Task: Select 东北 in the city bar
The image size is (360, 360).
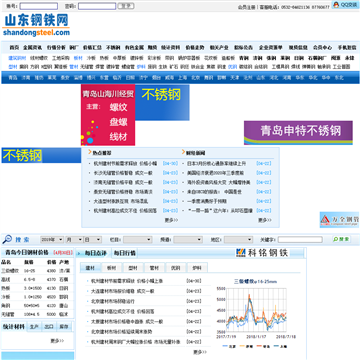Action: (x=339, y=78)
